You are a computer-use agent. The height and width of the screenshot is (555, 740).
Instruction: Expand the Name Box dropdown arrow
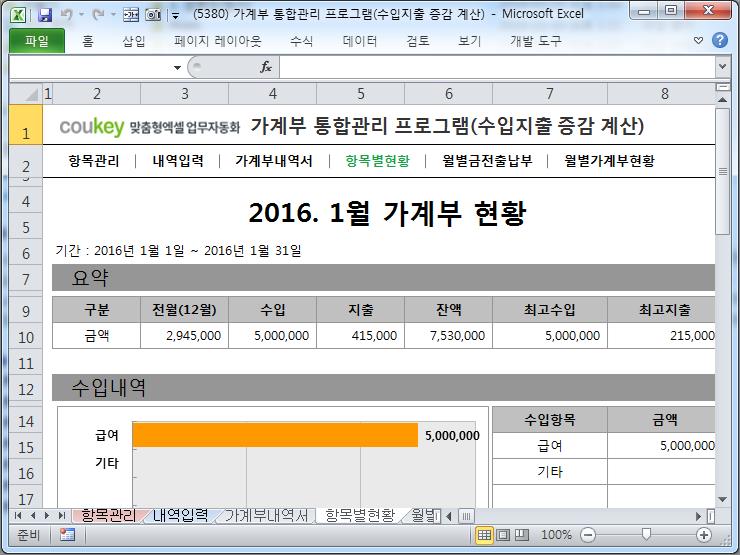pyautogui.click(x=177, y=67)
